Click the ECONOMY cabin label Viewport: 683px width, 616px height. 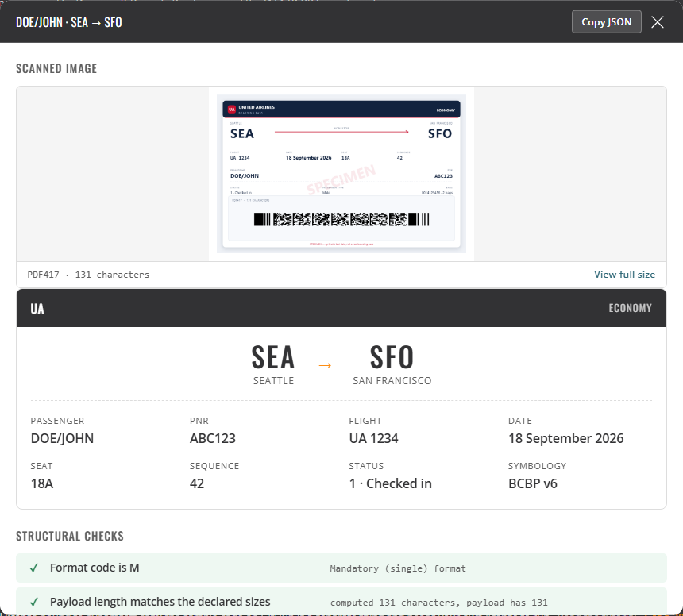[630, 308]
